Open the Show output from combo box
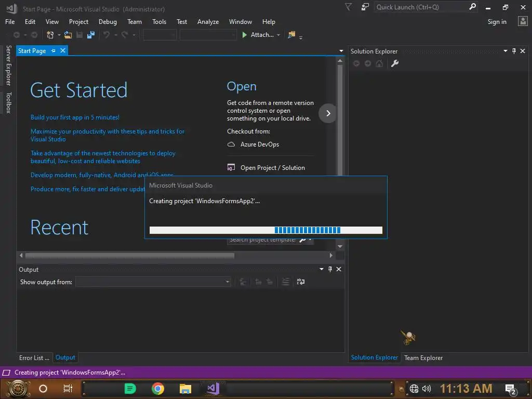Screen dimensions: 532x399 pos(153,282)
